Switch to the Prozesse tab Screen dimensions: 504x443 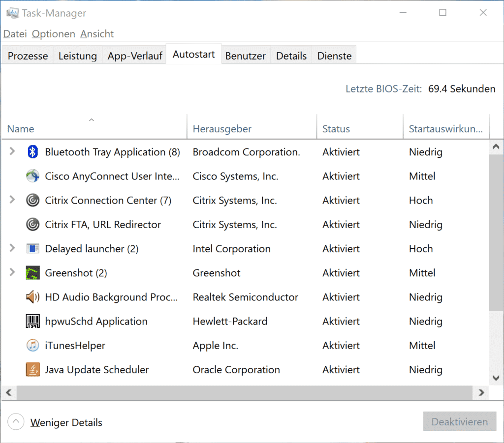point(28,56)
